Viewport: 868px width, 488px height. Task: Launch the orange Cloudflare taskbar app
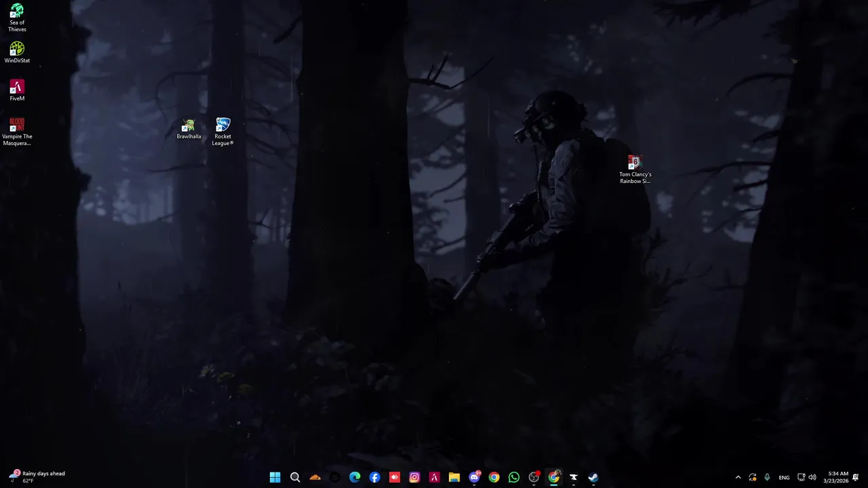coord(315,477)
